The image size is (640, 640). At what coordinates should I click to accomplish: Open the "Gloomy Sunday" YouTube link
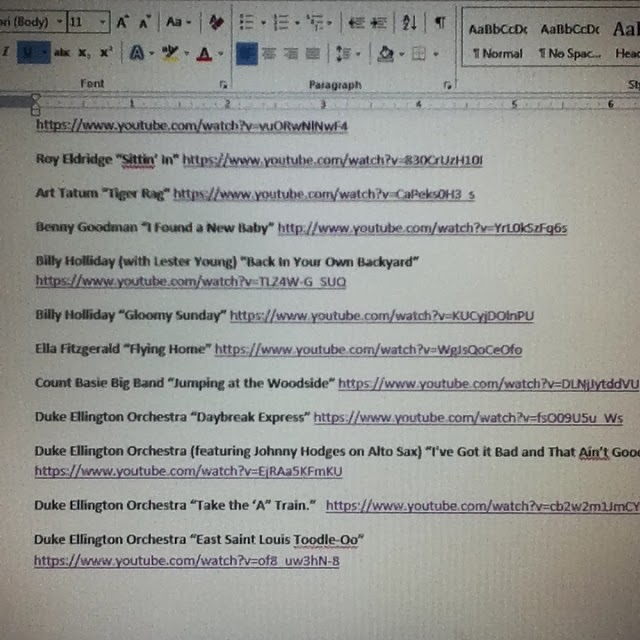382,316
